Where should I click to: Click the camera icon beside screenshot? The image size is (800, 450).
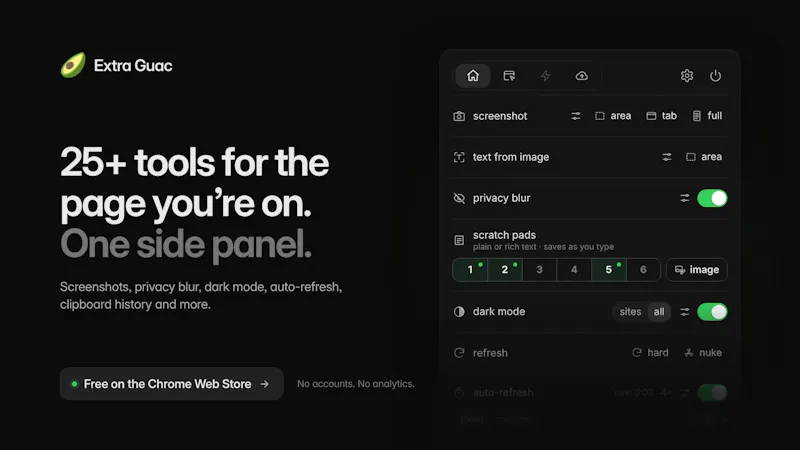pyautogui.click(x=459, y=116)
